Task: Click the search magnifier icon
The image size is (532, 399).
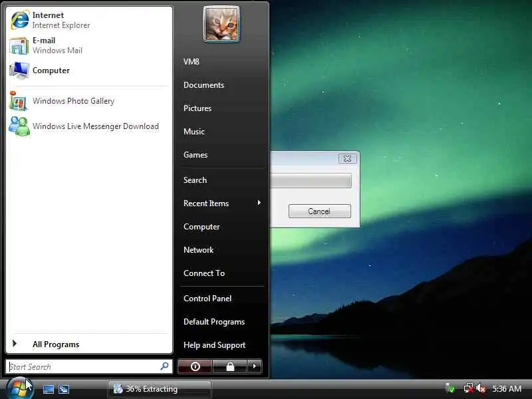Action: pos(165,366)
